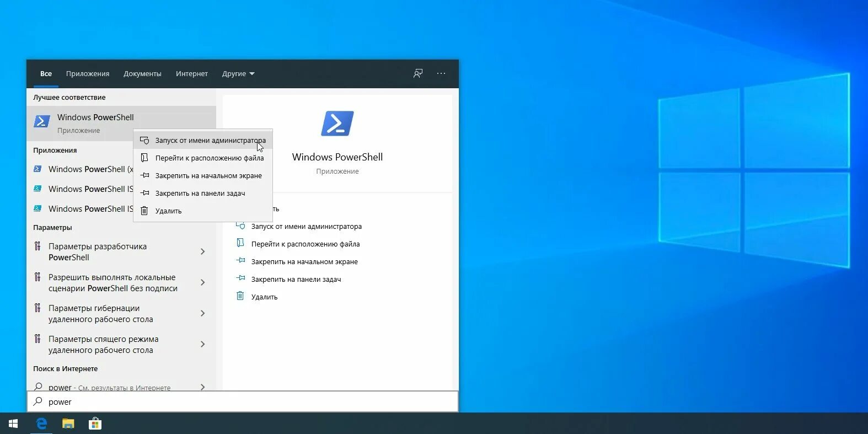The height and width of the screenshot is (434, 868).
Task: Choose Закрепить на панели задач in context menu
Action: tap(203, 193)
